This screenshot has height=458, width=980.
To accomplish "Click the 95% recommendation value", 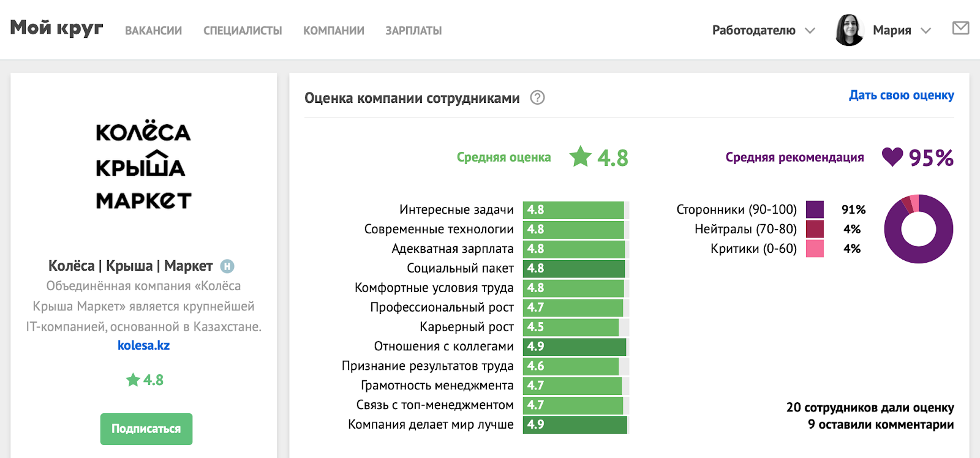I will tap(931, 158).
